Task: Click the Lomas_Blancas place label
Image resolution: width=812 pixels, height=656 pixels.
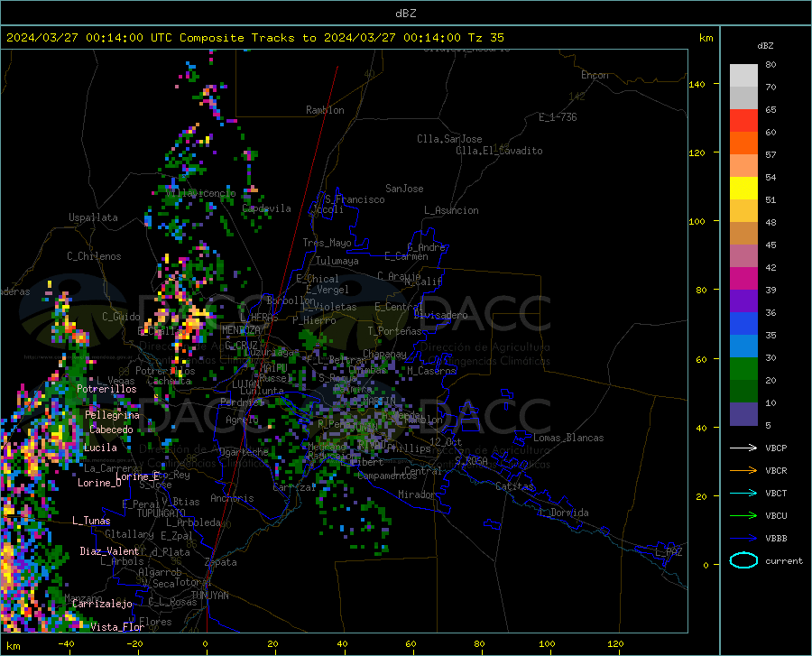Action: [x=568, y=438]
